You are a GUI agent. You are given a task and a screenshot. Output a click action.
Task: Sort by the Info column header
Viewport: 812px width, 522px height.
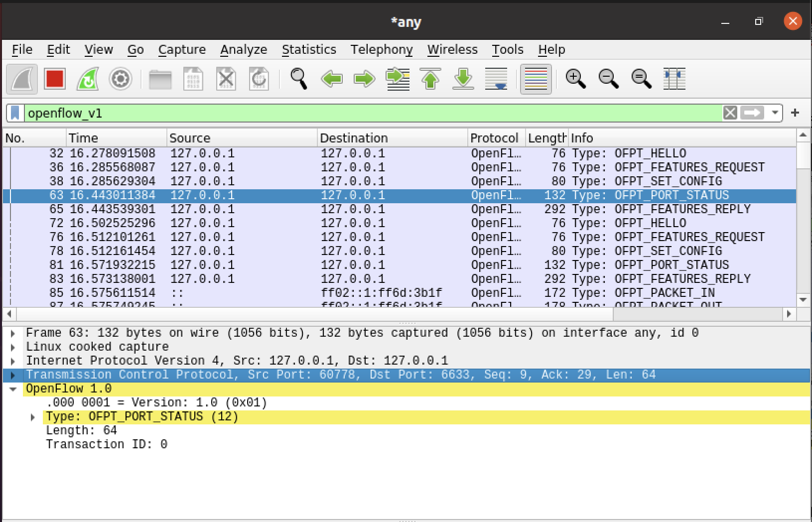coord(682,138)
